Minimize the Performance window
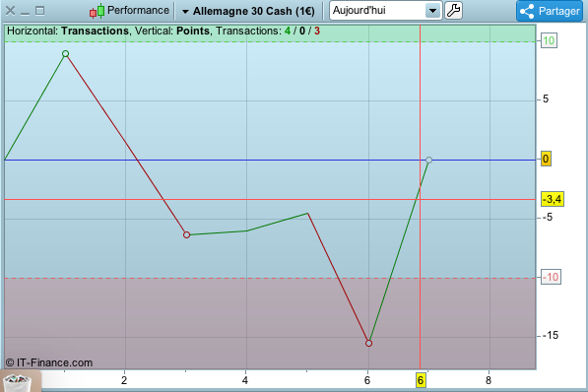 click(26, 14)
